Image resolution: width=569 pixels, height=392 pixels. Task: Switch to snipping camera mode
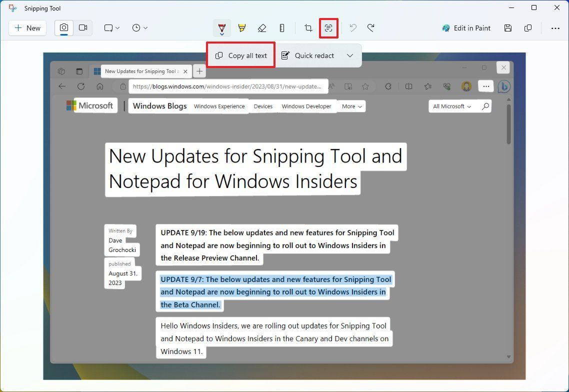[x=63, y=28]
